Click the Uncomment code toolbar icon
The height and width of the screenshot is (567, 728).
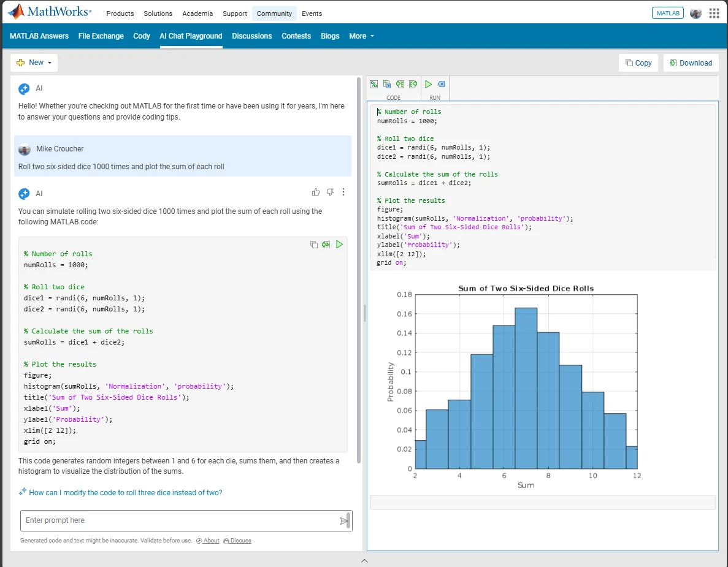pyautogui.click(x=387, y=84)
